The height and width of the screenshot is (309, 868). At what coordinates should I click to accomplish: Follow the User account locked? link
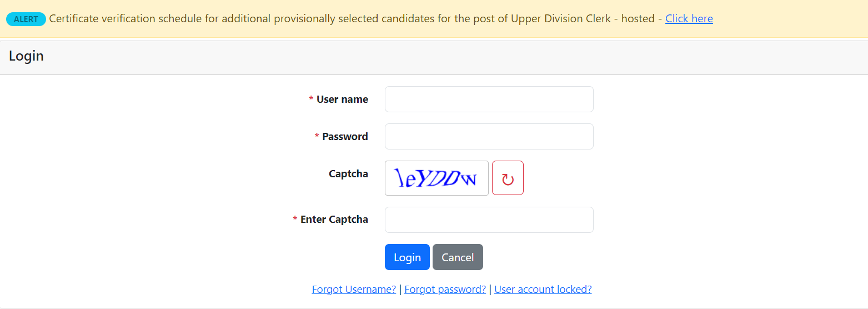pos(543,289)
